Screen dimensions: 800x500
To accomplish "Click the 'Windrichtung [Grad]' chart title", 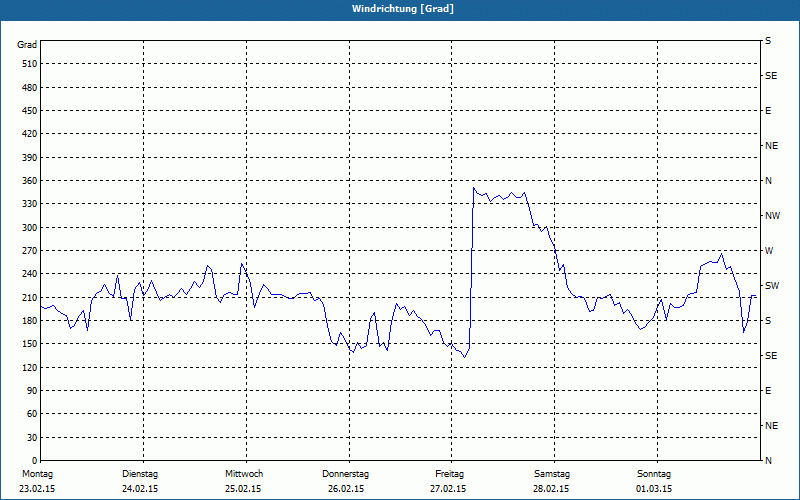I will [403, 9].
